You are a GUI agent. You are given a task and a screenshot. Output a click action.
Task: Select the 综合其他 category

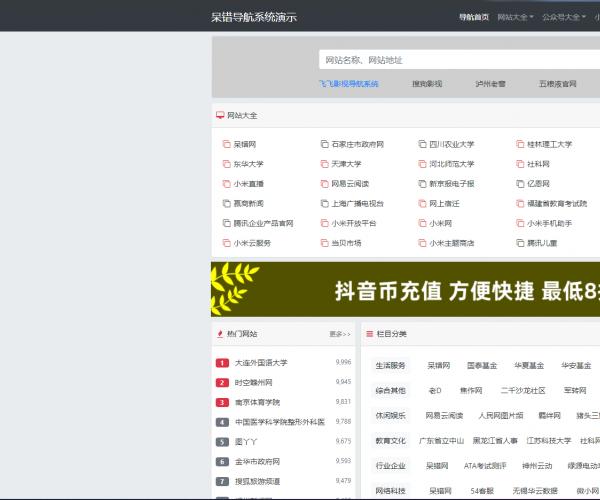pos(390,391)
